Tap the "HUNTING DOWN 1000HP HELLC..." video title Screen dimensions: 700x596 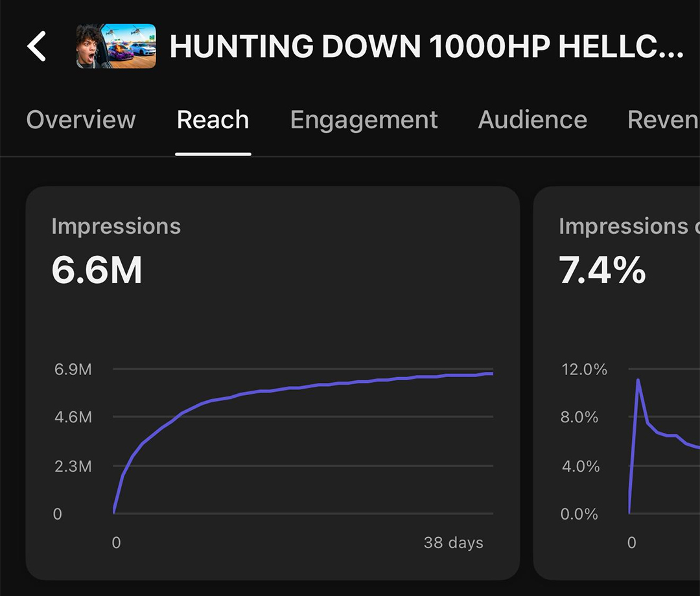[x=426, y=47]
